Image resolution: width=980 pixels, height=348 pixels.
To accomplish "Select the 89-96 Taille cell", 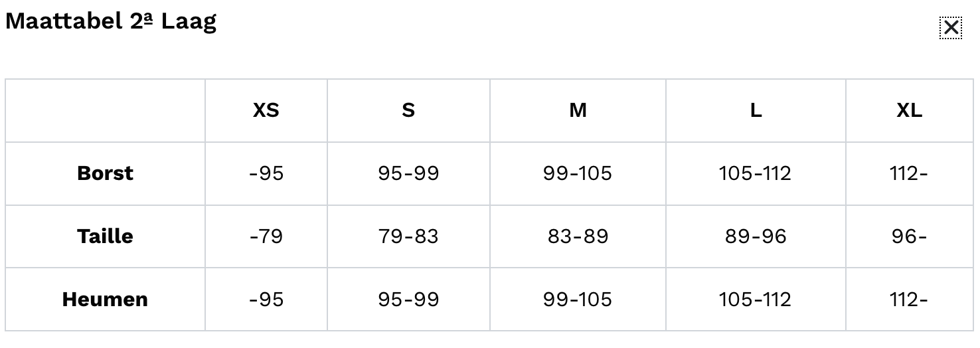I will click(756, 236).
